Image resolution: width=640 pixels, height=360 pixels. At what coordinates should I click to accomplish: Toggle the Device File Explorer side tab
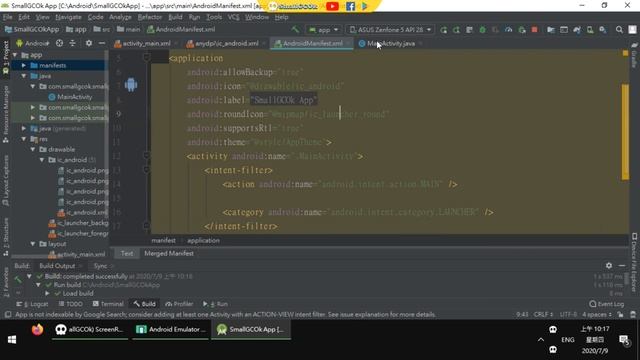click(634, 262)
